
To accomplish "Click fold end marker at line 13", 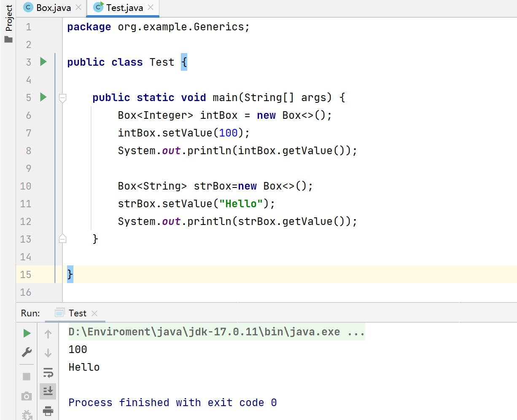I will 62,239.
